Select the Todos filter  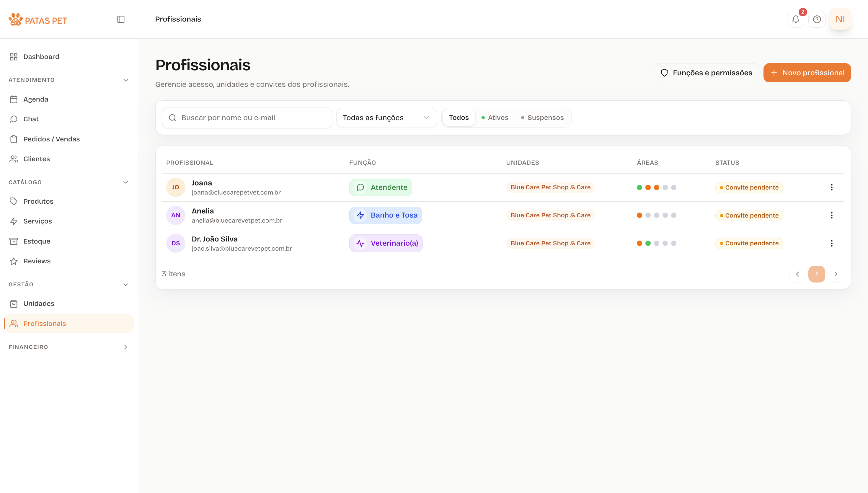459,117
